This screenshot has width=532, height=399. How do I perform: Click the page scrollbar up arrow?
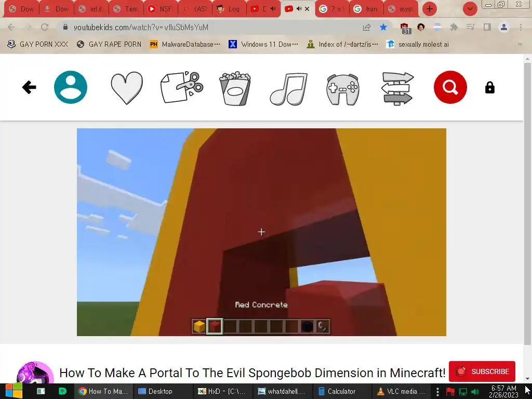(527, 59)
